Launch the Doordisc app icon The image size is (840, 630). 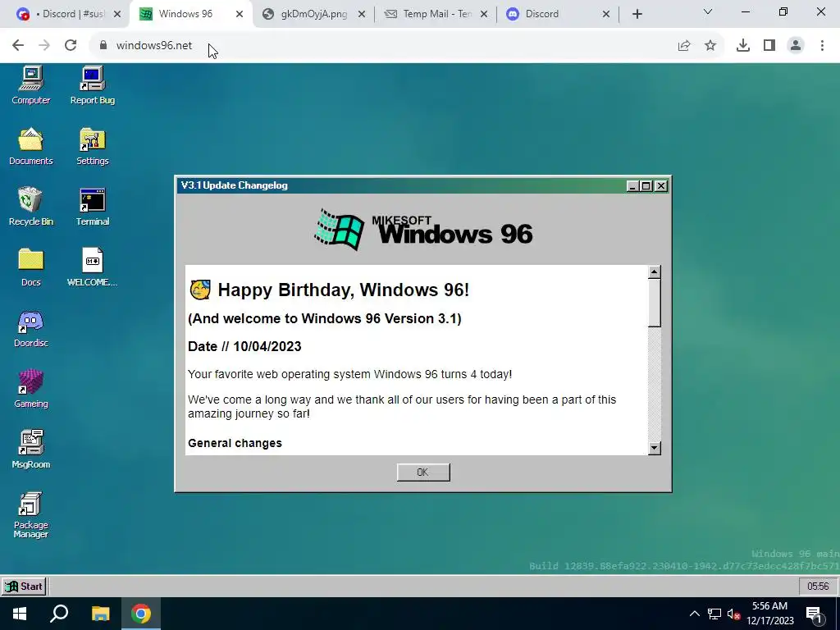coord(30,328)
